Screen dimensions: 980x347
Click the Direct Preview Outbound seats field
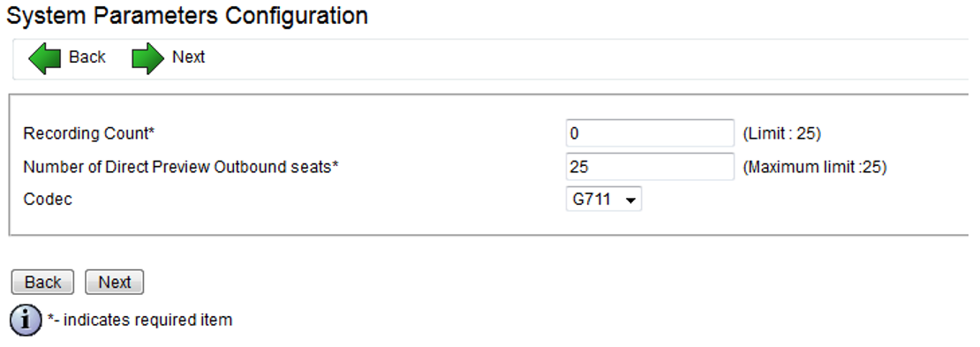pyautogui.click(x=650, y=167)
